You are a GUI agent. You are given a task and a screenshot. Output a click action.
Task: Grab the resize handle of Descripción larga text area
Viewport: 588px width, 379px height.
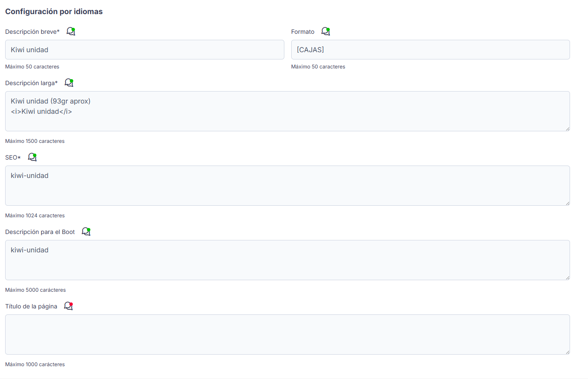[567, 129]
